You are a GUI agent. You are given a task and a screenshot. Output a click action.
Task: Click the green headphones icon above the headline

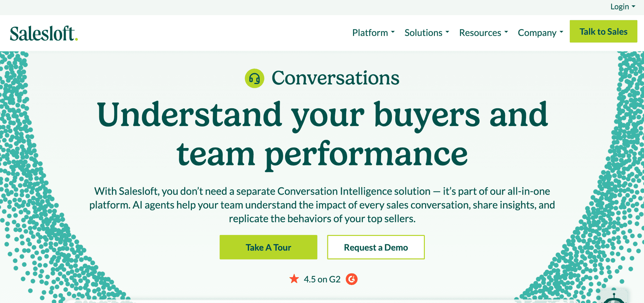click(x=254, y=77)
